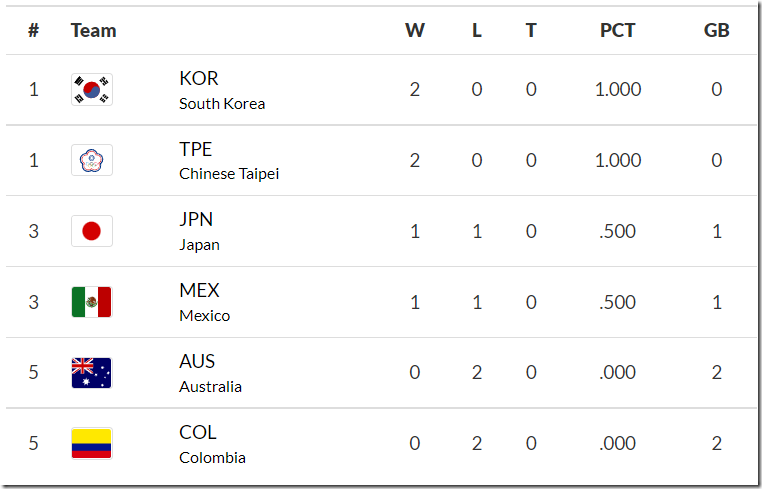Image resolution: width=762 pixels, height=489 pixels.
Task: Sort by the PCT column header
Action: [x=617, y=30]
